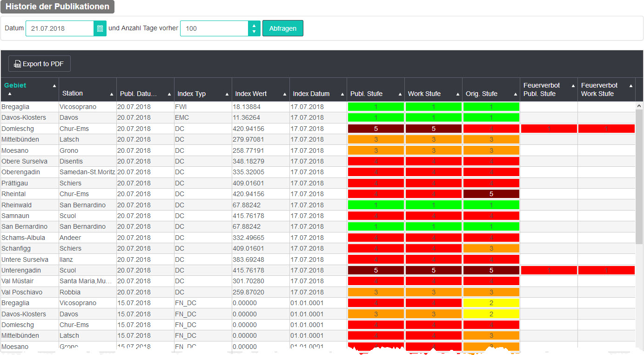The width and height of the screenshot is (644, 355).
Task: Select the Vicosoprano station cell with FWI
Action: (87, 107)
